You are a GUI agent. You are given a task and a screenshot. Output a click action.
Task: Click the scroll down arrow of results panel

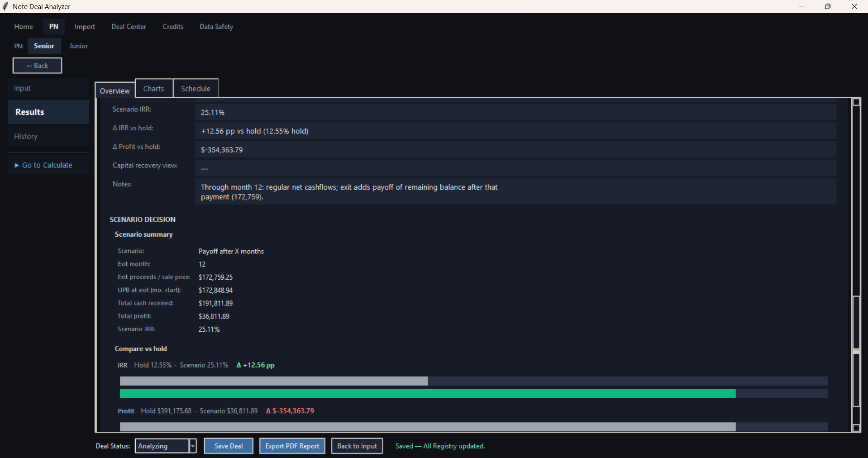856,428
